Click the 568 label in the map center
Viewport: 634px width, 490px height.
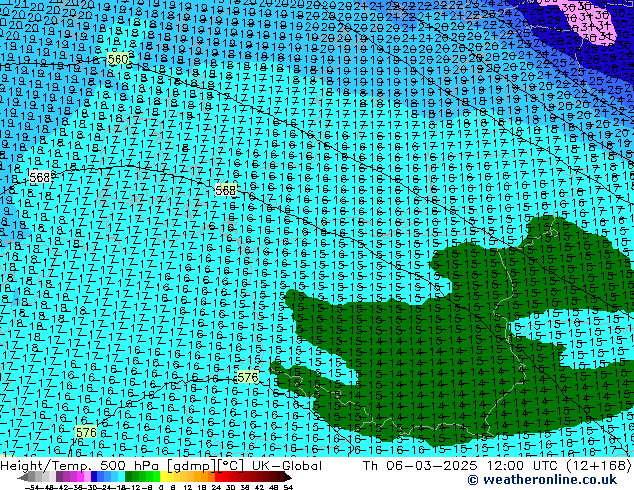(225, 190)
